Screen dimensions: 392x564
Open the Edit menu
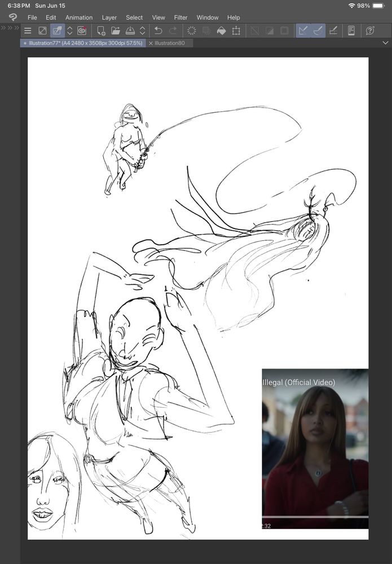click(x=51, y=17)
